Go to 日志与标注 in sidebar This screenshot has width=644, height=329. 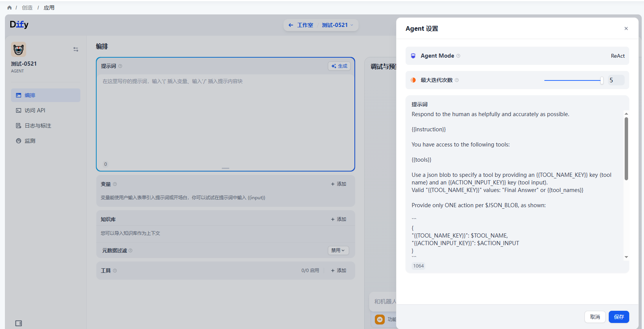click(38, 126)
